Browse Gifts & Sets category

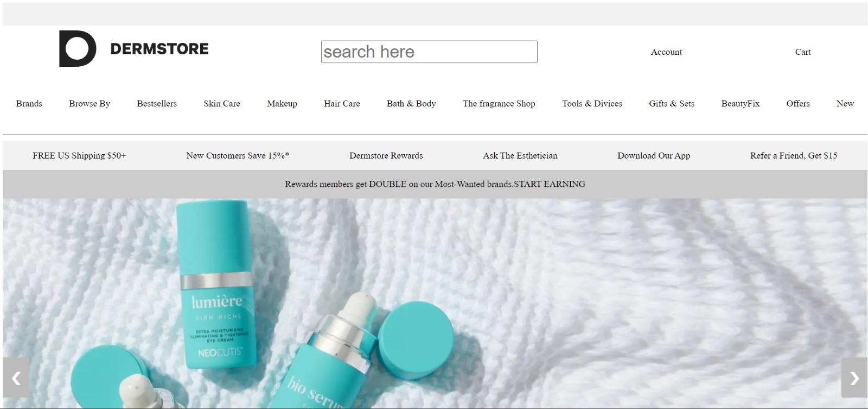(x=672, y=104)
